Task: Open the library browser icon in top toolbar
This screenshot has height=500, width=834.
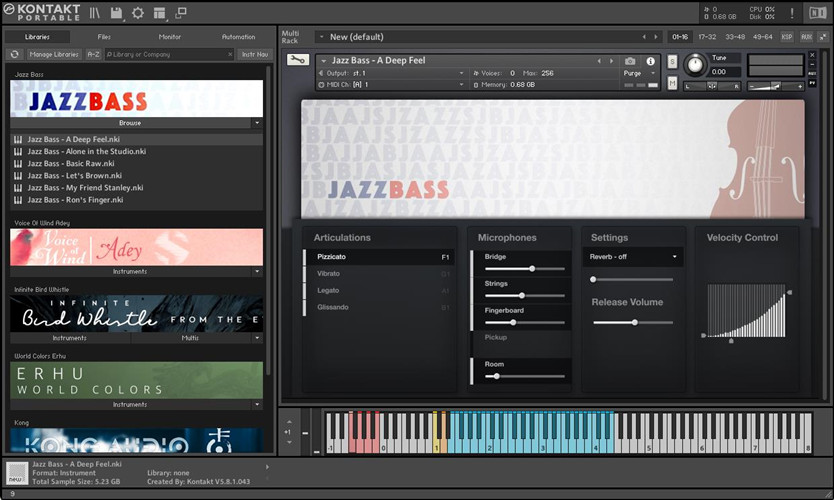Action: click(95, 13)
